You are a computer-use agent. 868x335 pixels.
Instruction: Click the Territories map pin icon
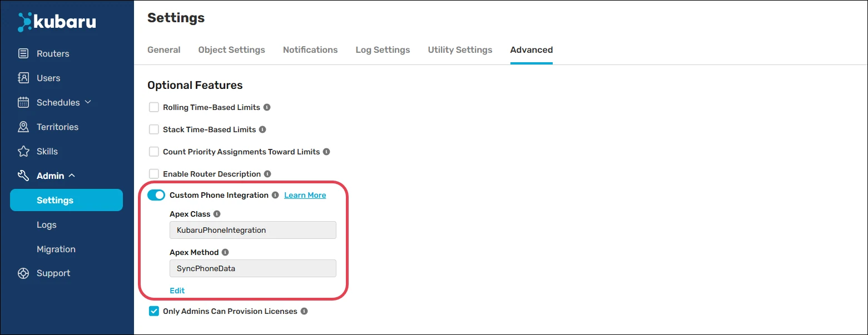(x=23, y=127)
